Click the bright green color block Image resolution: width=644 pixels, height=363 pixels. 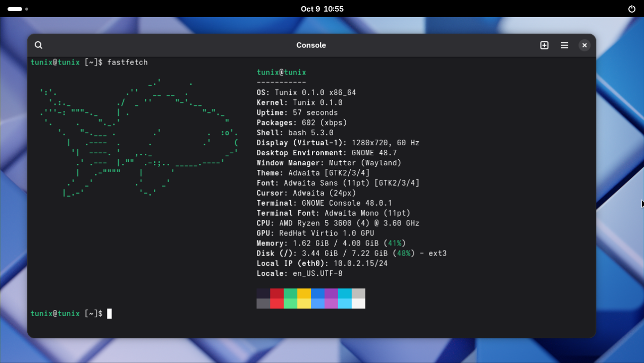[291, 304]
